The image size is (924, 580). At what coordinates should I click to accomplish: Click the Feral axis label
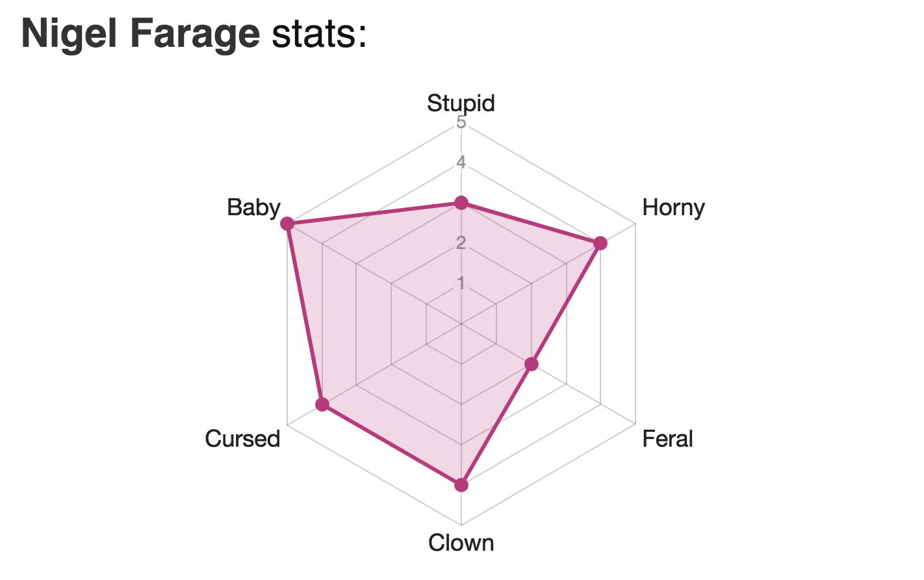click(667, 439)
